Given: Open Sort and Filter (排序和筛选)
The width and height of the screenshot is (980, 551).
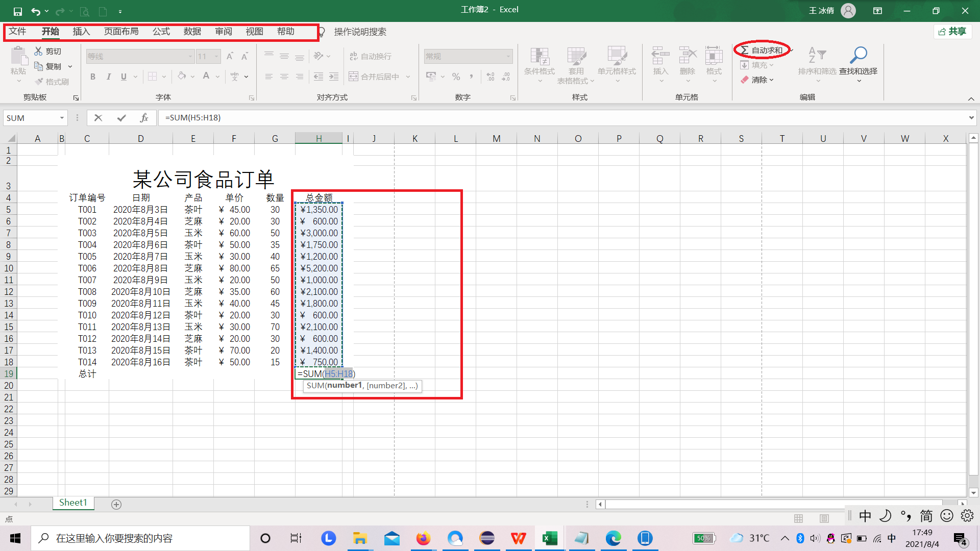Looking at the screenshot, I should pyautogui.click(x=817, y=65).
